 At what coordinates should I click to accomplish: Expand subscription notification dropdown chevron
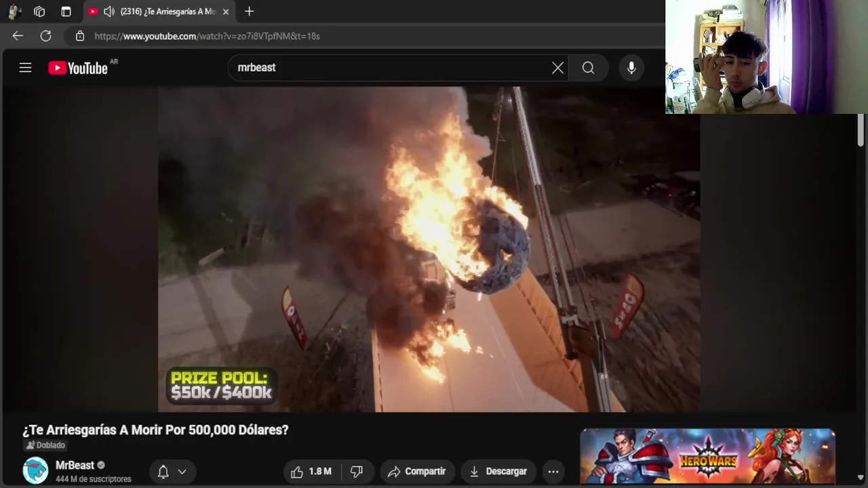click(182, 472)
